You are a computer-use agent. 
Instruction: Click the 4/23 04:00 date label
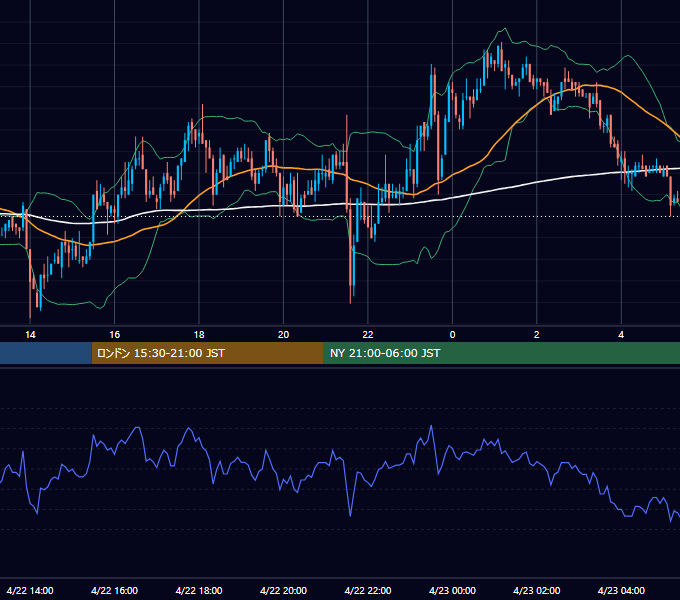621,590
